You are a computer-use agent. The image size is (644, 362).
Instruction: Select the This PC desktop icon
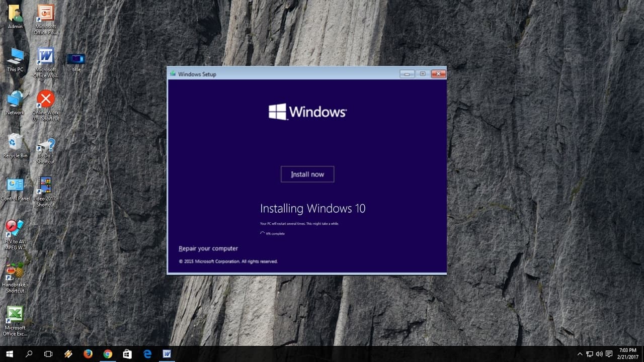15,60
